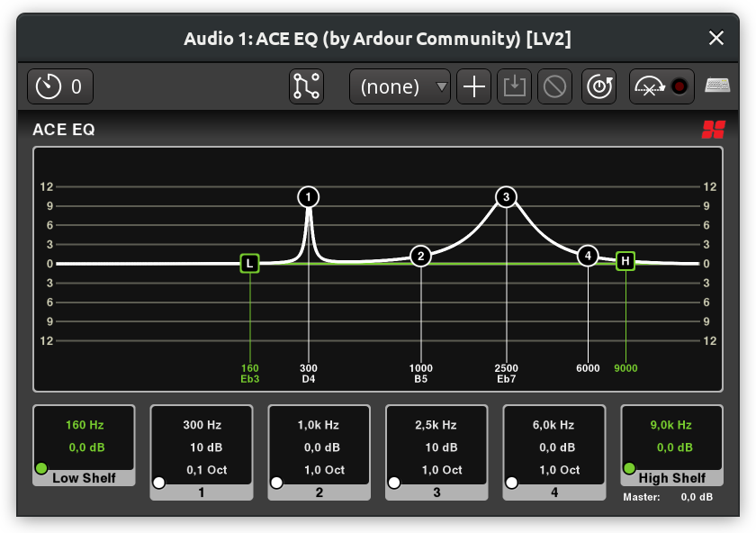Image resolution: width=756 pixels, height=533 pixels.
Task: Click the 2500 Eb7 frequency label
Action: tap(506, 374)
